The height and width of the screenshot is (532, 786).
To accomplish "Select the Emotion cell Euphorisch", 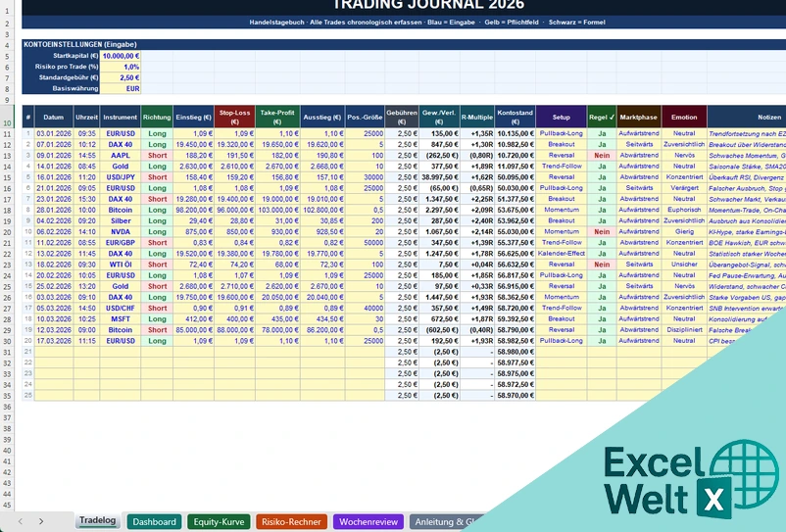I will pyautogui.click(x=684, y=210).
